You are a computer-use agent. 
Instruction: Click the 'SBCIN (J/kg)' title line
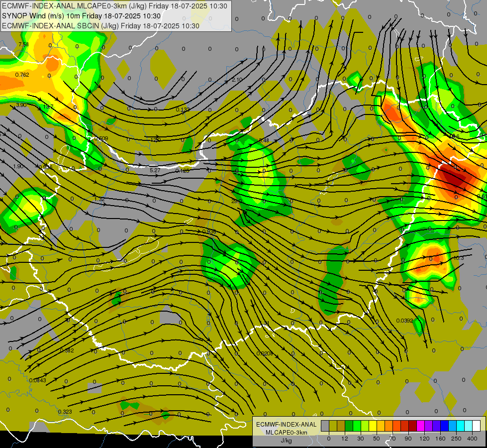click(x=100, y=26)
